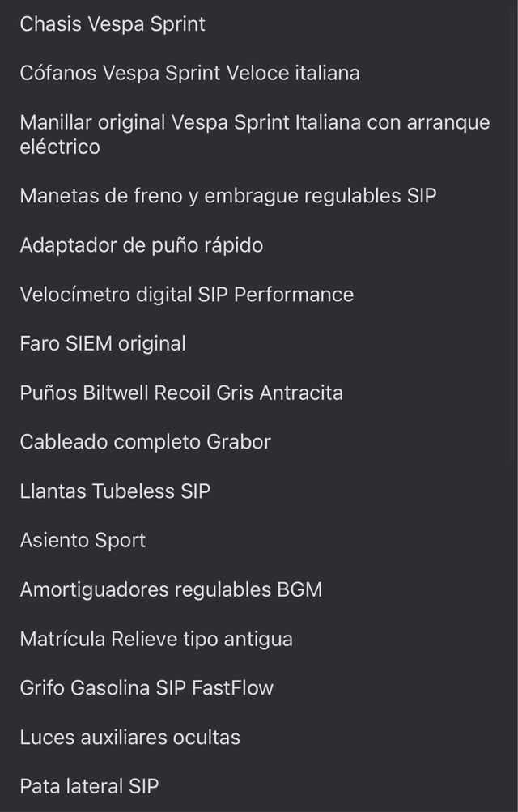The image size is (518, 812).
Task: Click the Faro SIEM original entry
Action: [103, 343]
